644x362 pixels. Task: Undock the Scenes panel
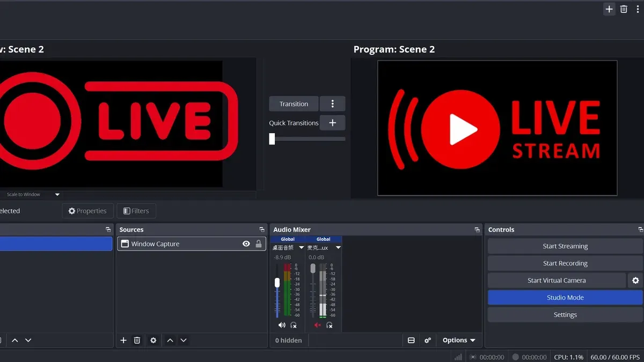(x=108, y=230)
